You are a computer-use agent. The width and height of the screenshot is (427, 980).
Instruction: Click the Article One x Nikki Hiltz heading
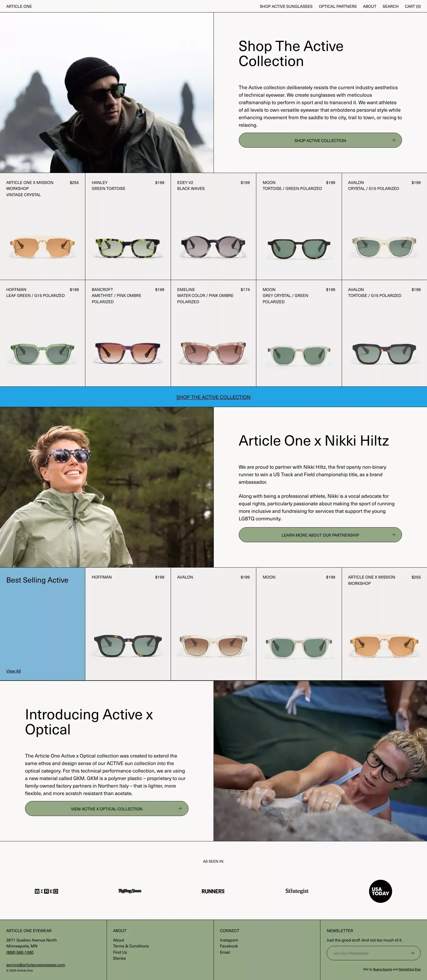[x=314, y=441]
